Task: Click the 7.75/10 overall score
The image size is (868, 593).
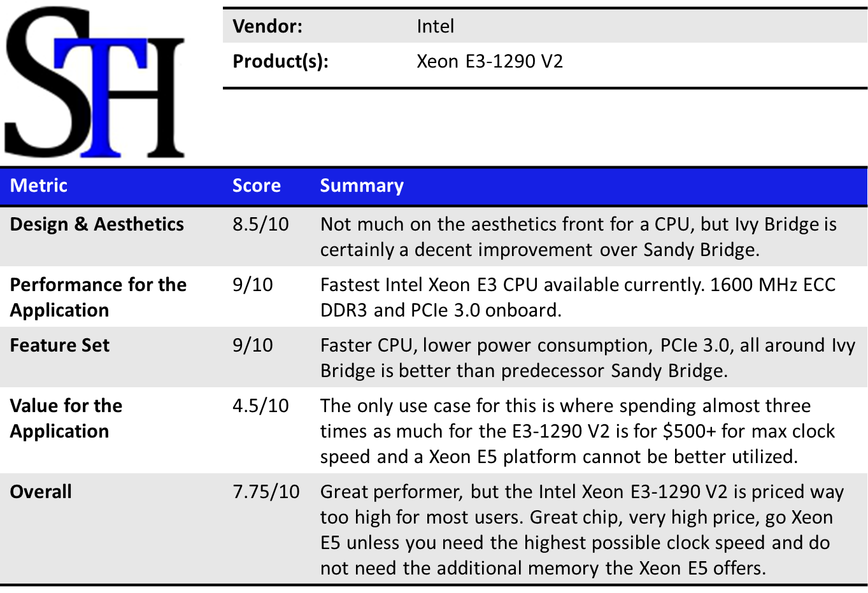Action: coord(266,492)
